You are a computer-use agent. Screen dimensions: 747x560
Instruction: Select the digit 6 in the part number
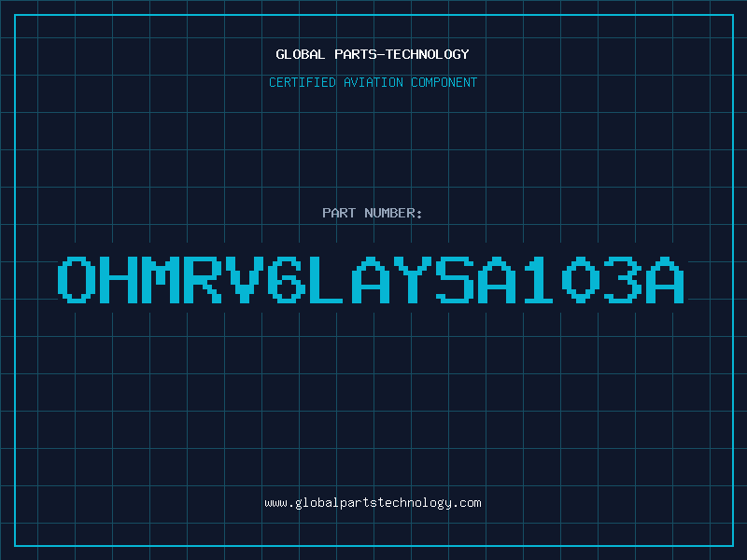point(286,280)
